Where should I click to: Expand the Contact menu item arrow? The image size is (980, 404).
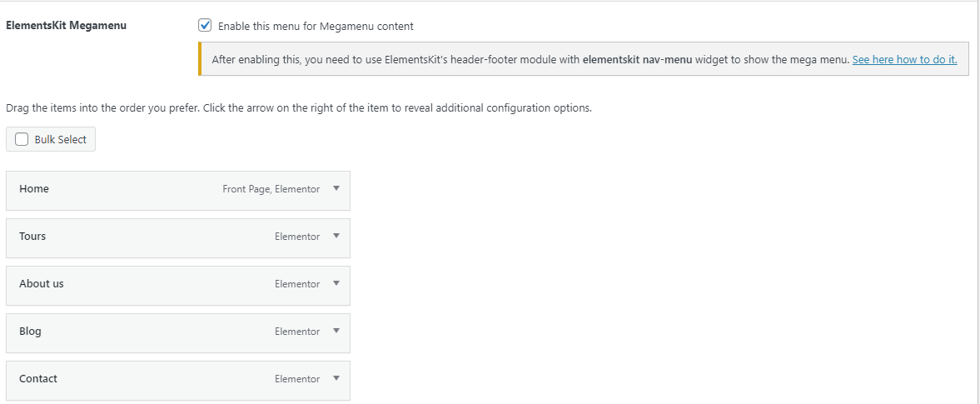click(336, 378)
